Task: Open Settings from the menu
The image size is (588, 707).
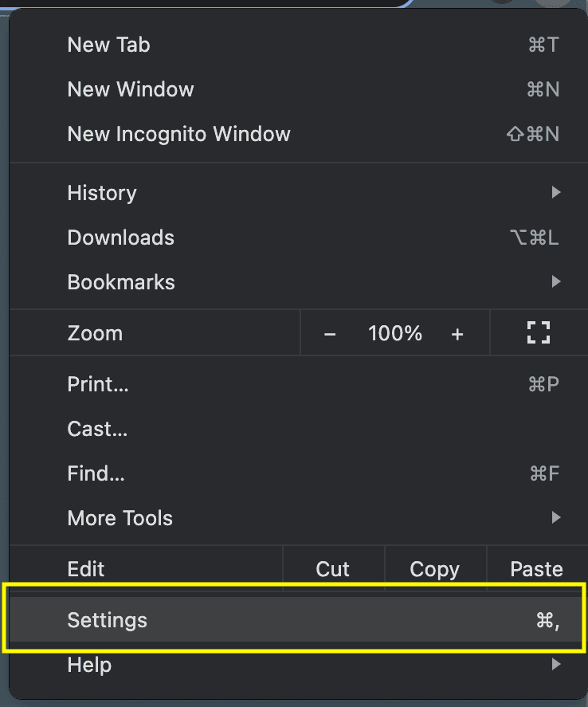Action: point(298,620)
